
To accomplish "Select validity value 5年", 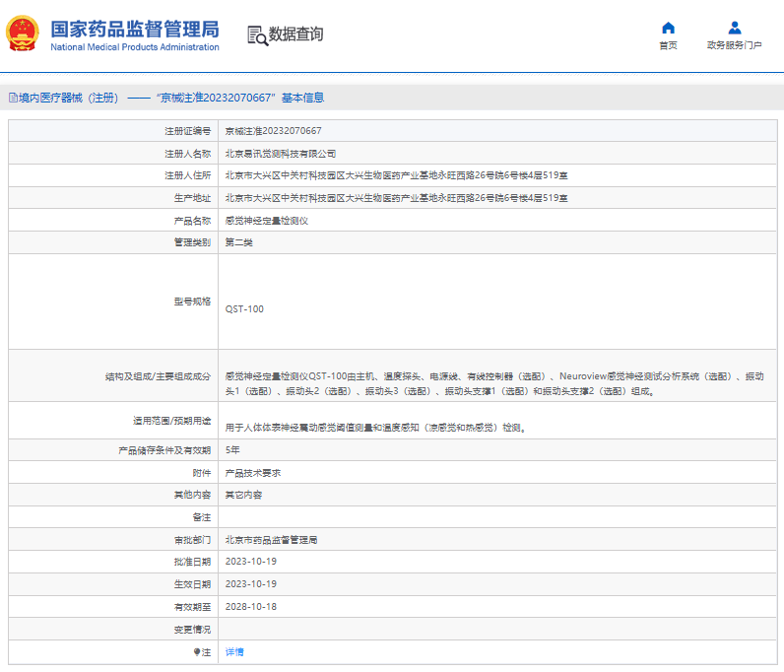I will click(232, 450).
